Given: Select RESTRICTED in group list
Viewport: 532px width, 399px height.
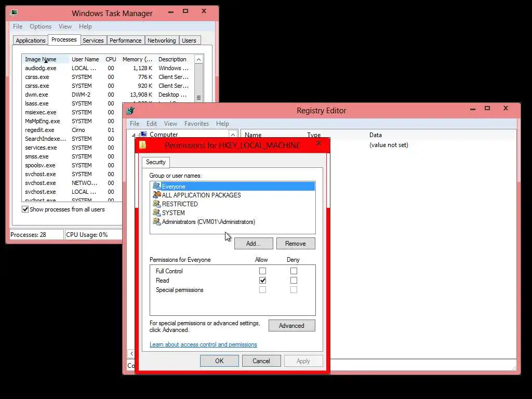Looking at the screenshot, I should point(233,204).
